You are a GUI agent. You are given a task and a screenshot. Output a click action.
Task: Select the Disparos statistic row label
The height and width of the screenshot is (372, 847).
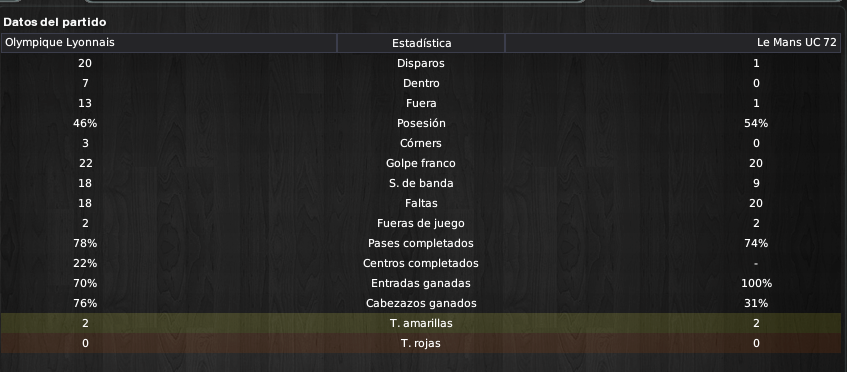(421, 63)
